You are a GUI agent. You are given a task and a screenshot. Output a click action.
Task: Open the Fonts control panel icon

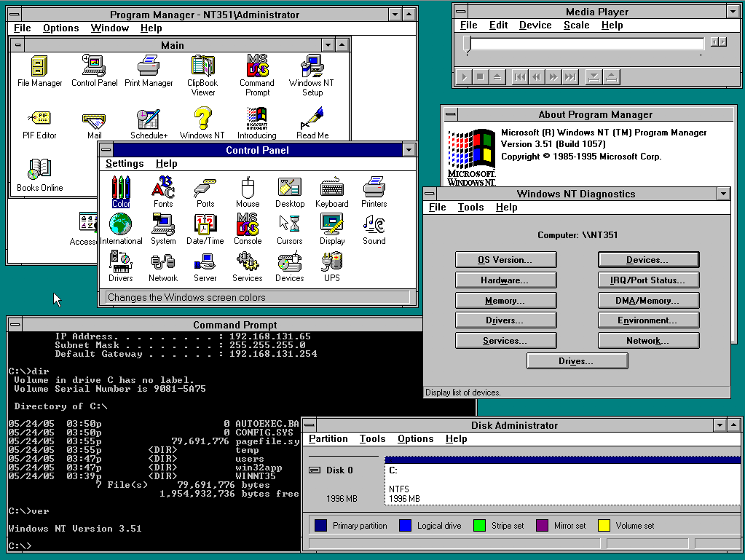(163, 189)
